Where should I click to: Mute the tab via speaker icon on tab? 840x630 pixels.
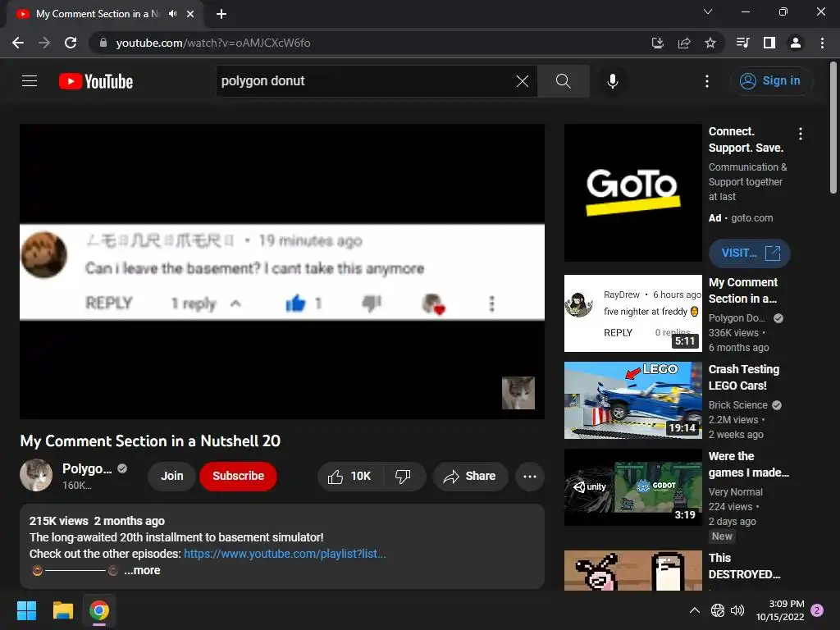172,14
